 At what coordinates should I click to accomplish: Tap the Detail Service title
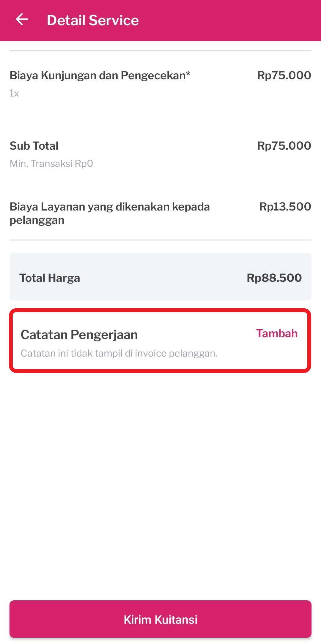(93, 20)
